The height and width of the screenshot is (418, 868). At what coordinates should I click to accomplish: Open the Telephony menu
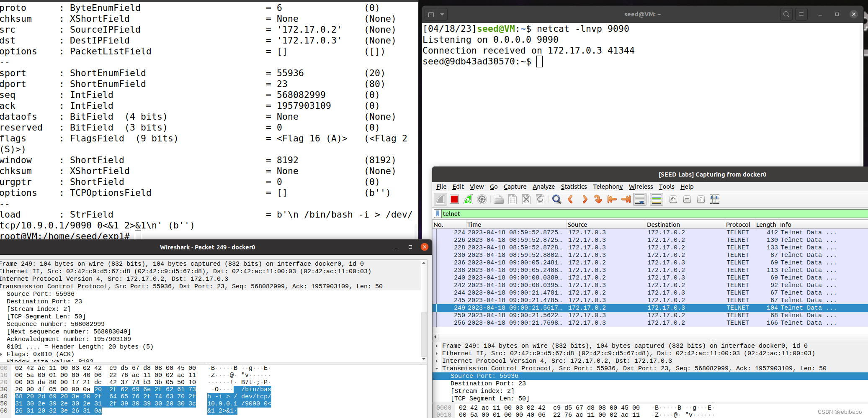[x=608, y=187]
